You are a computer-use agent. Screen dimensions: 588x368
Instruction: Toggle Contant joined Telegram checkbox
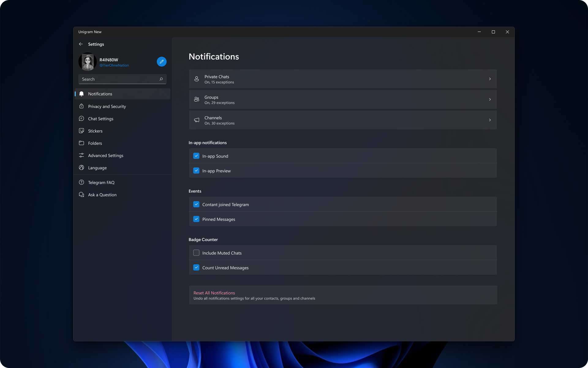(196, 204)
